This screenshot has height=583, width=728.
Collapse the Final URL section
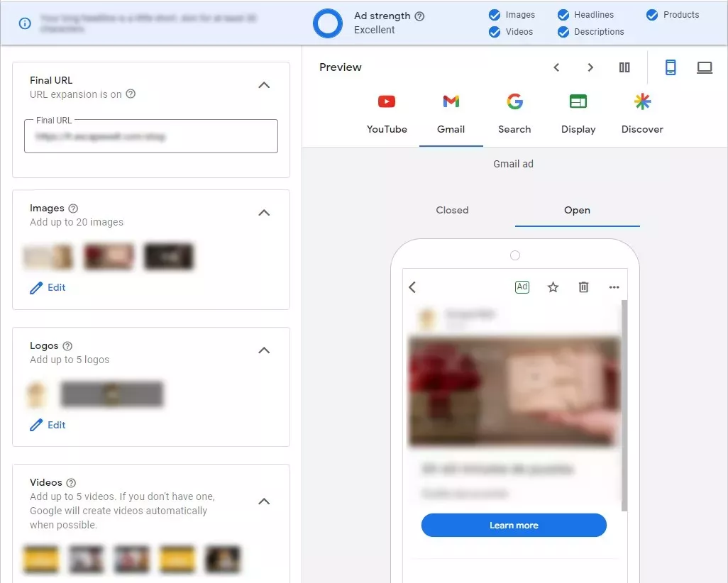point(264,85)
